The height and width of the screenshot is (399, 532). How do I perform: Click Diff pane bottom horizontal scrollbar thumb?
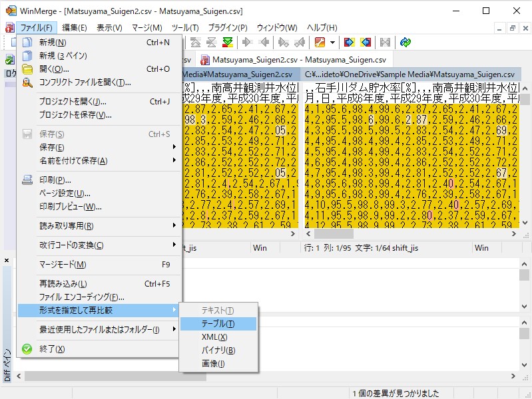point(115,376)
